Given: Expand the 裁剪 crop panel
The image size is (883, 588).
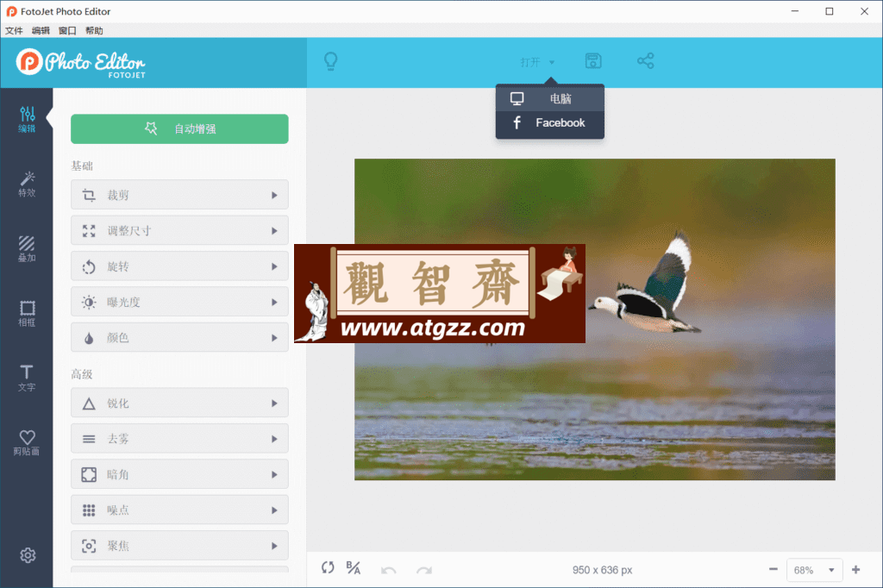Looking at the screenshot, I should point(179,195).
